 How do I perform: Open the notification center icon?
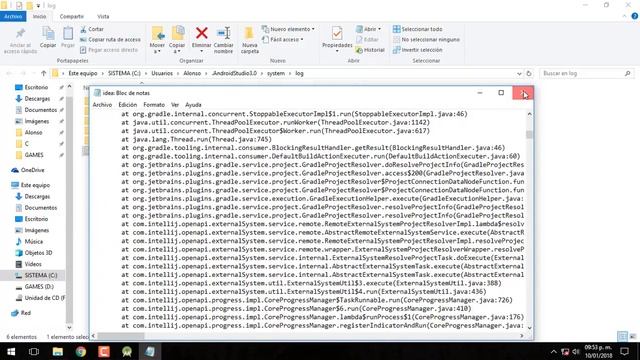[x=624, y=351]
